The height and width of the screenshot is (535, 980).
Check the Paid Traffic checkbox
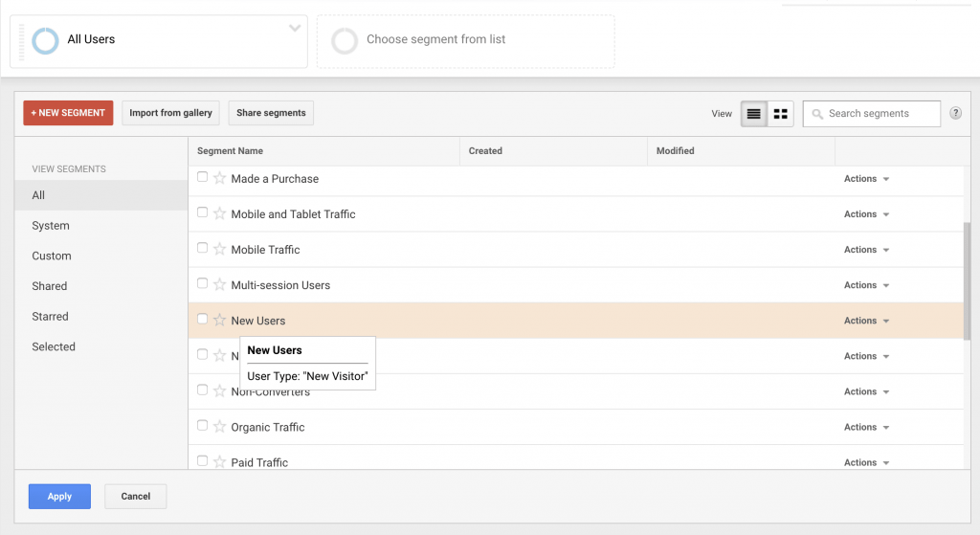[203, 461]
